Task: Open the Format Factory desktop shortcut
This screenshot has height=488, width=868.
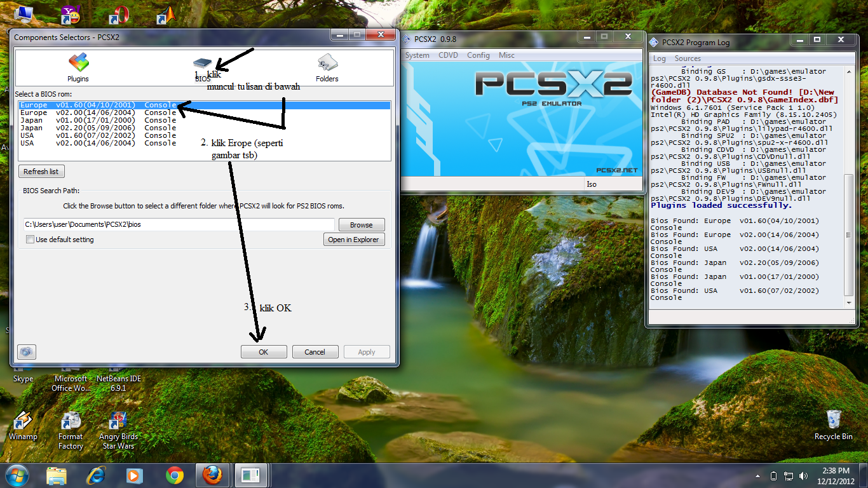Action: pyautogui.click(x=71, y=430)
